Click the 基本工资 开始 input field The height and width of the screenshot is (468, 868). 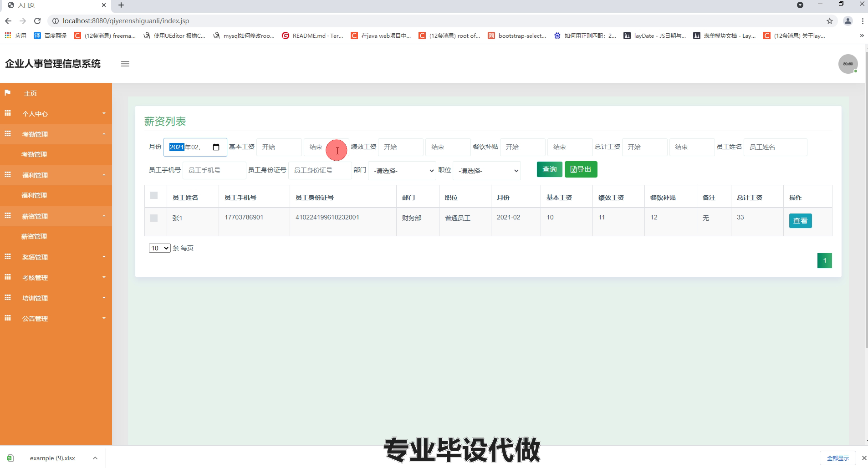[x=279, y=147]
